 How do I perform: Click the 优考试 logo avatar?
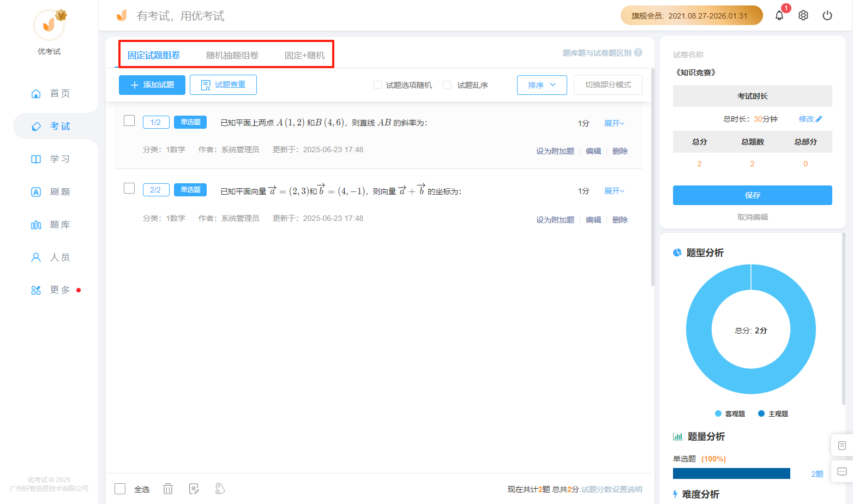(49, 25)
